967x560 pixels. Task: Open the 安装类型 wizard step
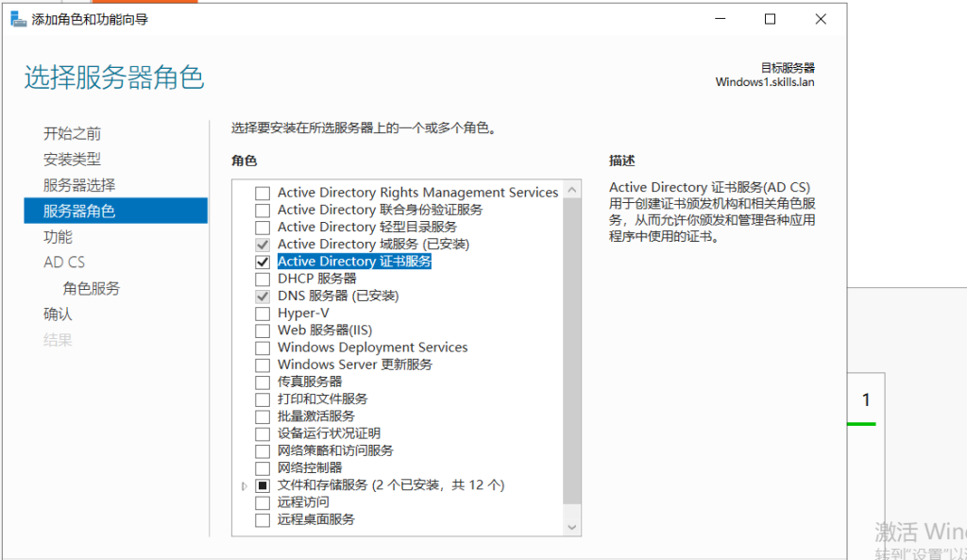(x=72, y=160)
